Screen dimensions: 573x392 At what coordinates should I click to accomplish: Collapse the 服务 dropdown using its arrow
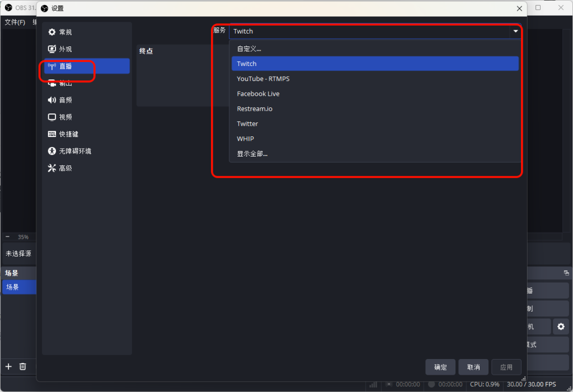point(515,31)
